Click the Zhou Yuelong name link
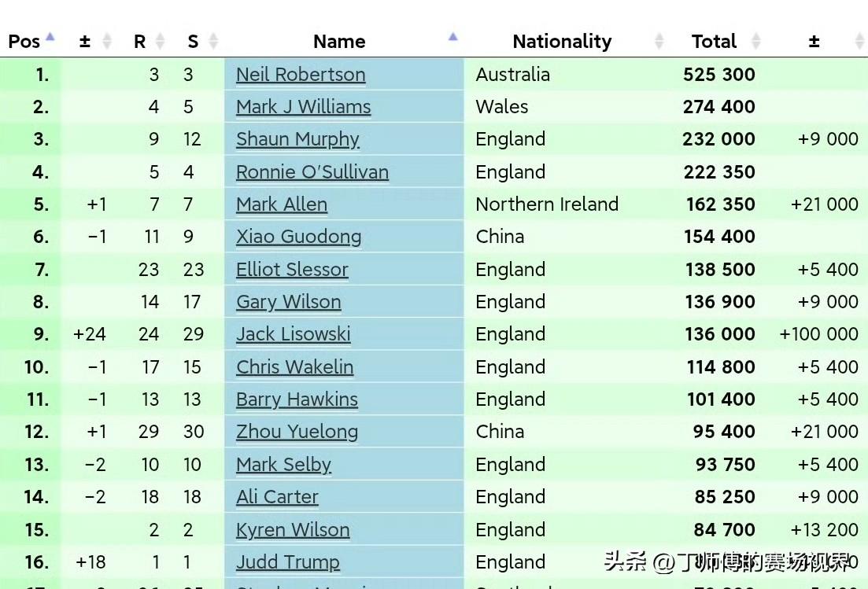Viewport: 868px width, 589px height. 297,432
